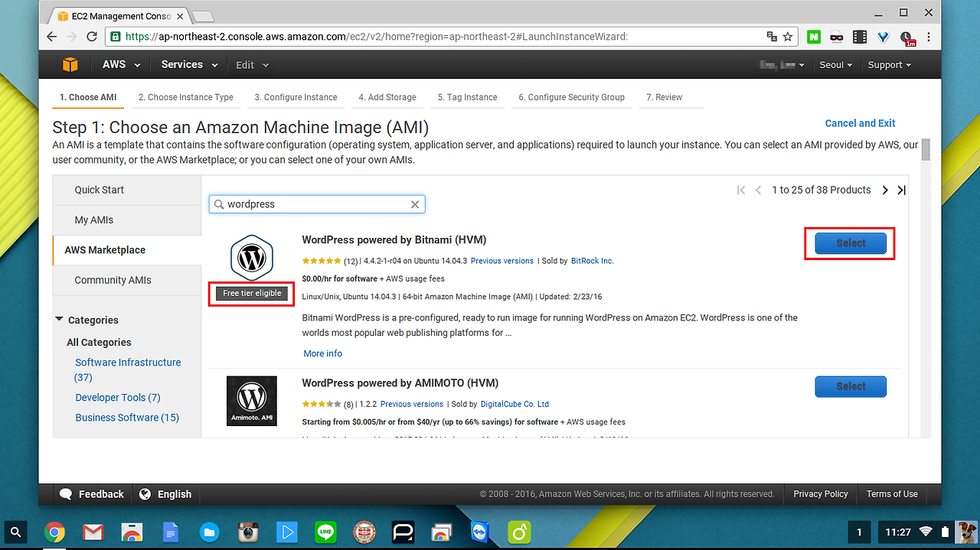Open Google Docs from the shelf

click(x=171, y=532)
